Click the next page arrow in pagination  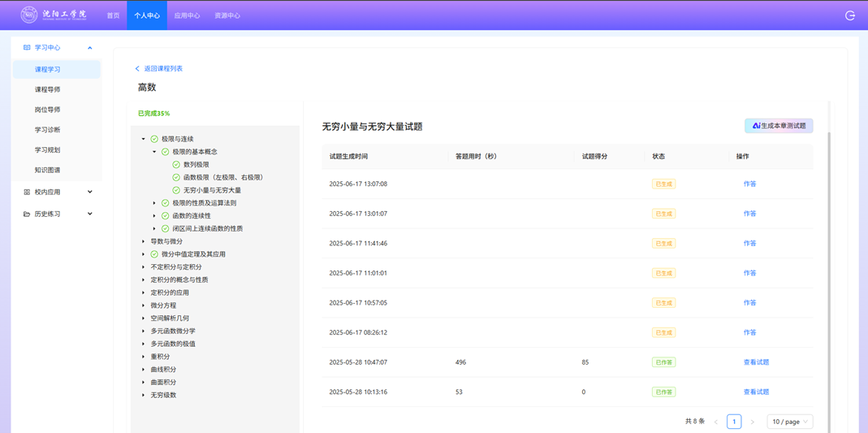click(752, 422)
